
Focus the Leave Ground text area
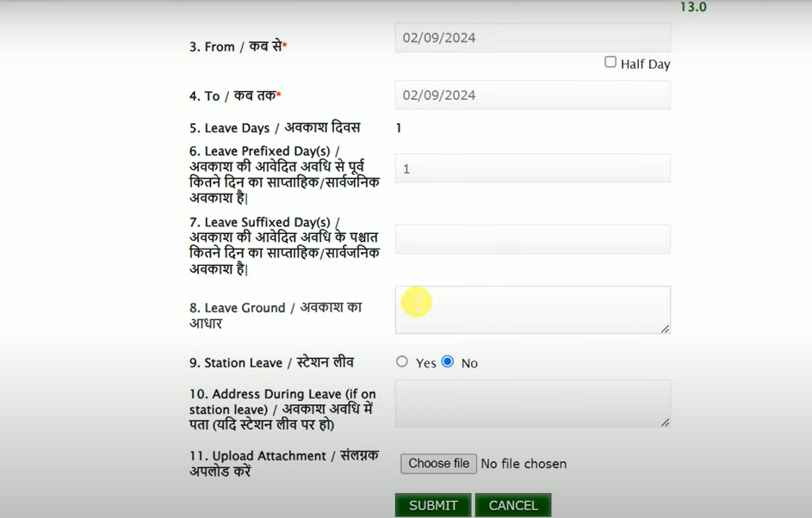(x=532, y=310)
